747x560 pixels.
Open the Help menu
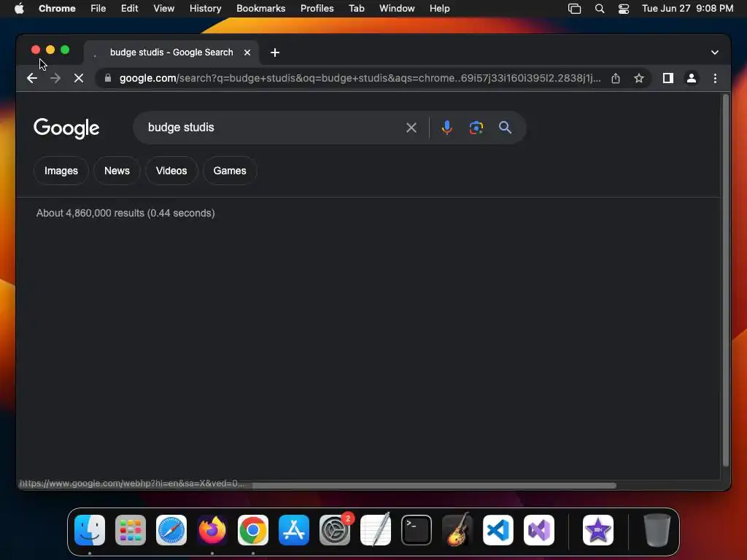tap(439, 9)
